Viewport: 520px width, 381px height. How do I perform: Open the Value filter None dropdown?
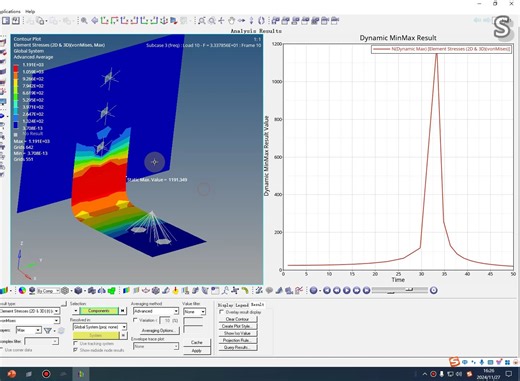coord(194,312)
